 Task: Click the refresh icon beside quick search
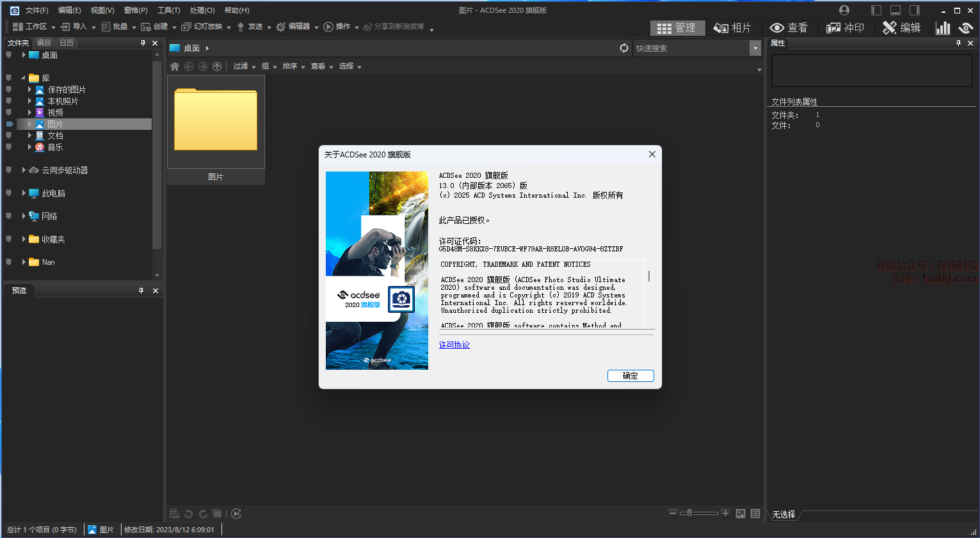tap(624, 48)
